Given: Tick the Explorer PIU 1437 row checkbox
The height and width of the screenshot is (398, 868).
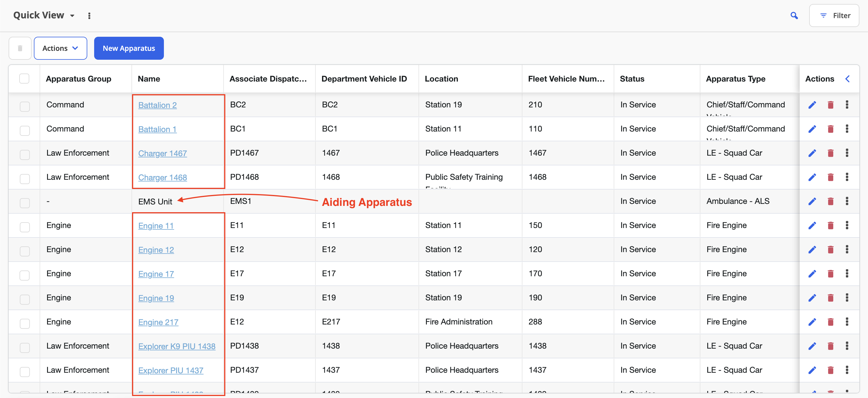Looking at the screenshot, I should 25,372.
